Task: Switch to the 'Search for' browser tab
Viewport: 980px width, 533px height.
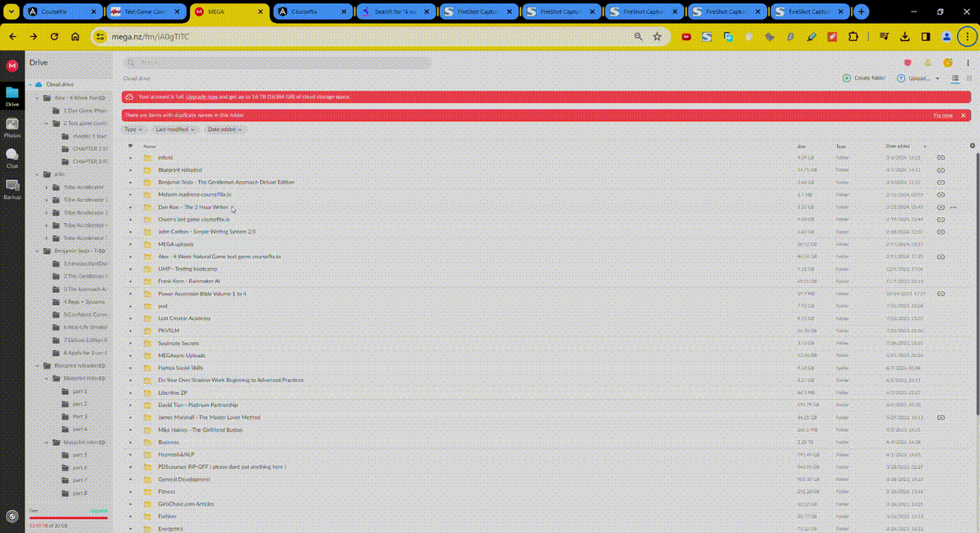Action: click(x=395, y=12)
